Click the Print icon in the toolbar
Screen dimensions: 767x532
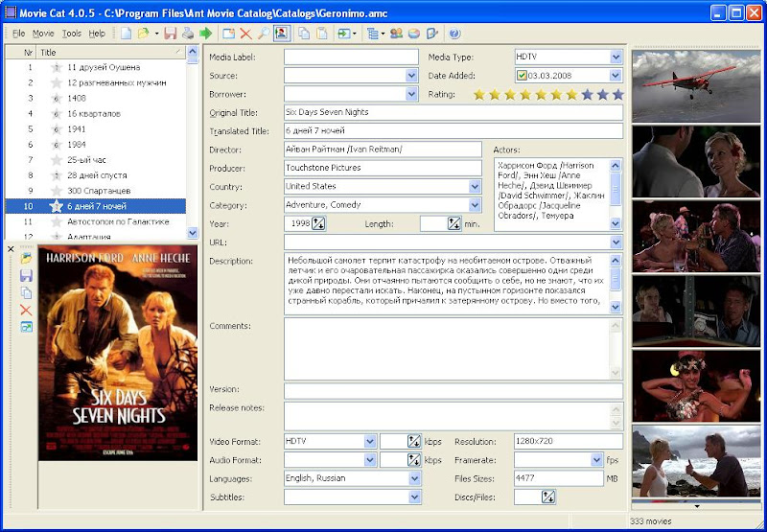tap(187, 34)
